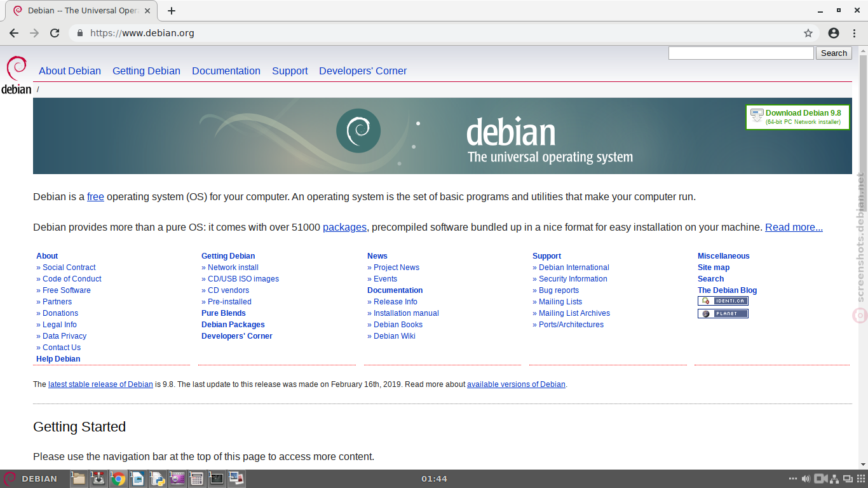868x488 pixels.
Task: Click the Search button
Action: pos(834,53)
